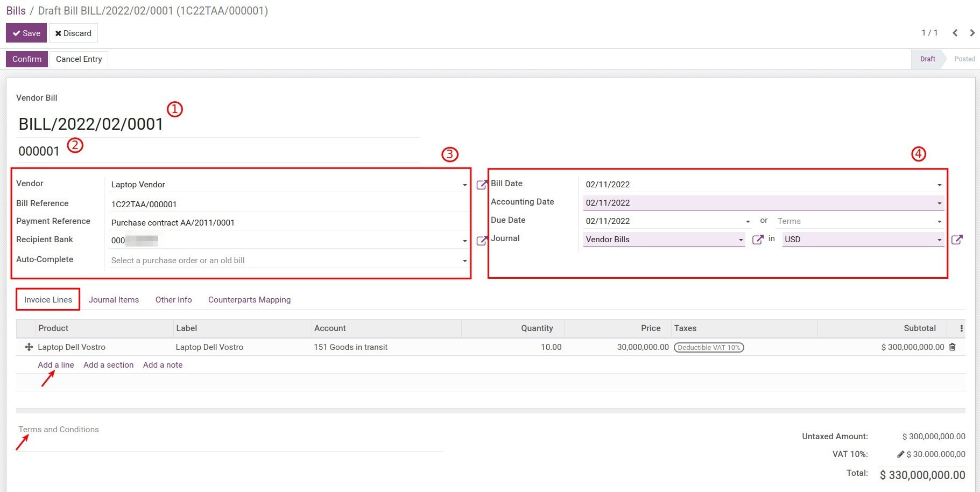980x492 pixels.
Task: Click the Confirm button
Action: [27, 59]
